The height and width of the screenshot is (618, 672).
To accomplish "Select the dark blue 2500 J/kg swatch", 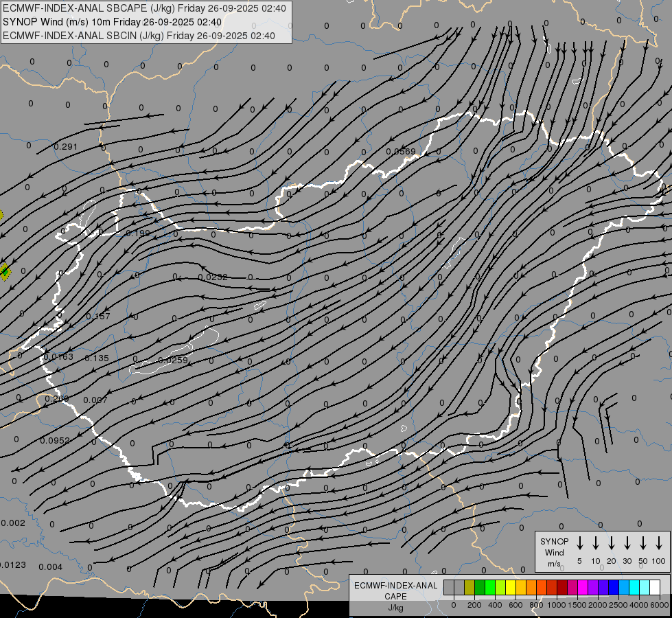I will [x=614, y=587].
